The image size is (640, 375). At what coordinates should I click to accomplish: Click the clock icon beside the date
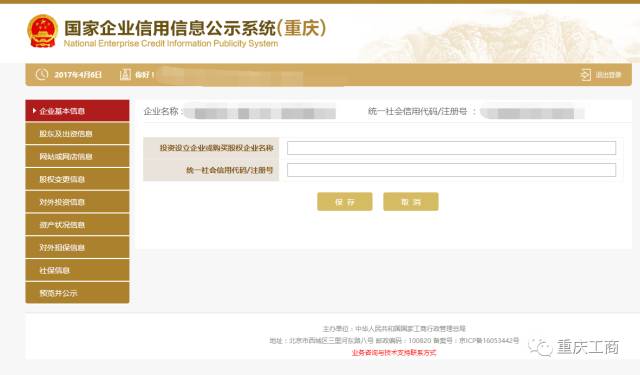tap(42, 74)
